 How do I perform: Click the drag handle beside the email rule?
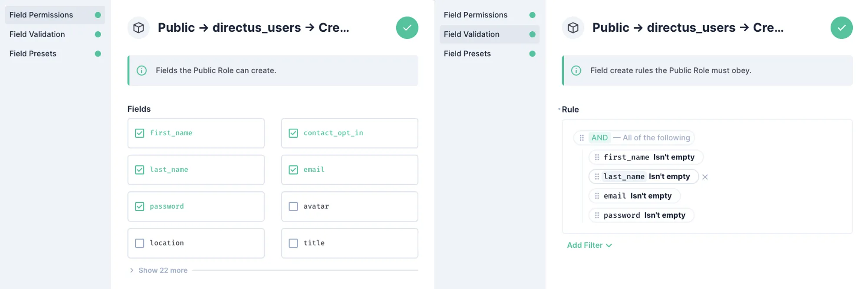click(596, 196)
